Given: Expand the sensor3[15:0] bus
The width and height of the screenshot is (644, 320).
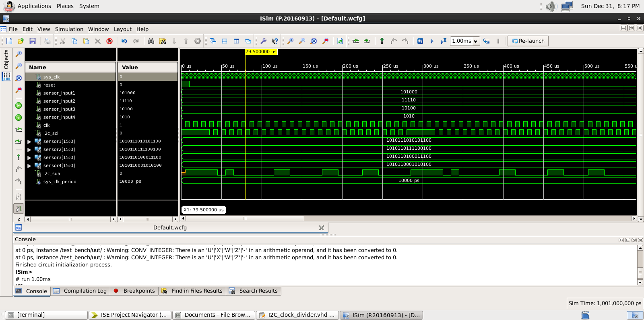Looking at the screenshot, I should (x=29, y=158).
